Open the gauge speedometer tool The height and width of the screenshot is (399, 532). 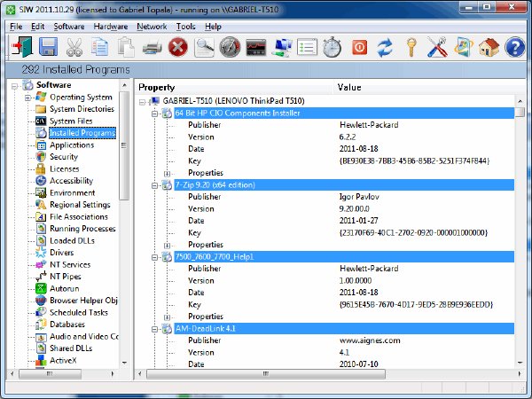click(230, 47)
